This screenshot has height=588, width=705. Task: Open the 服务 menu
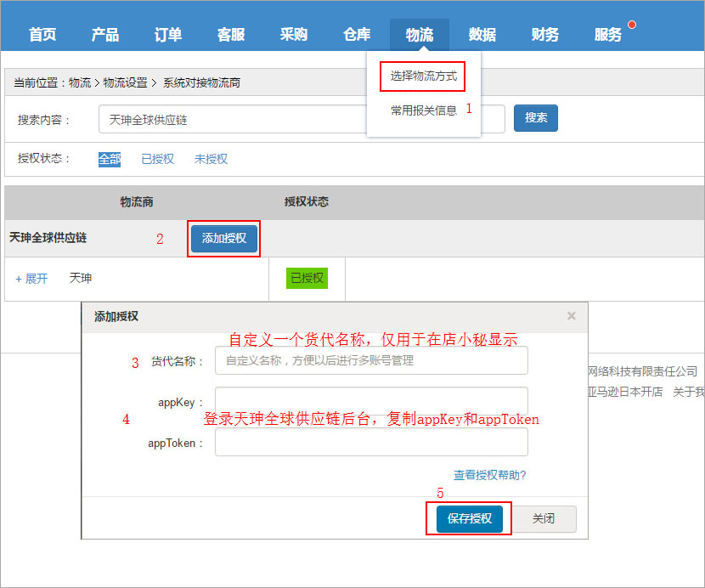(608, 35)
